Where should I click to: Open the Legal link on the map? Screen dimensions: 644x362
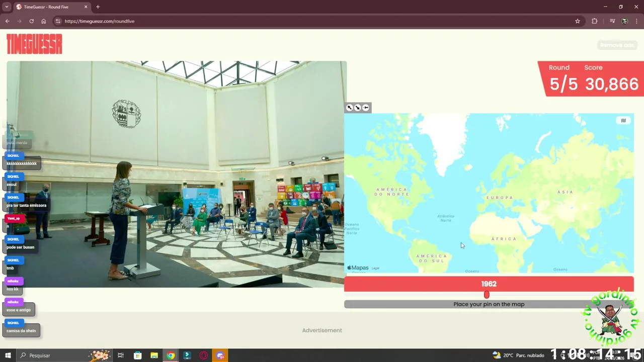[x=375, y=268]
